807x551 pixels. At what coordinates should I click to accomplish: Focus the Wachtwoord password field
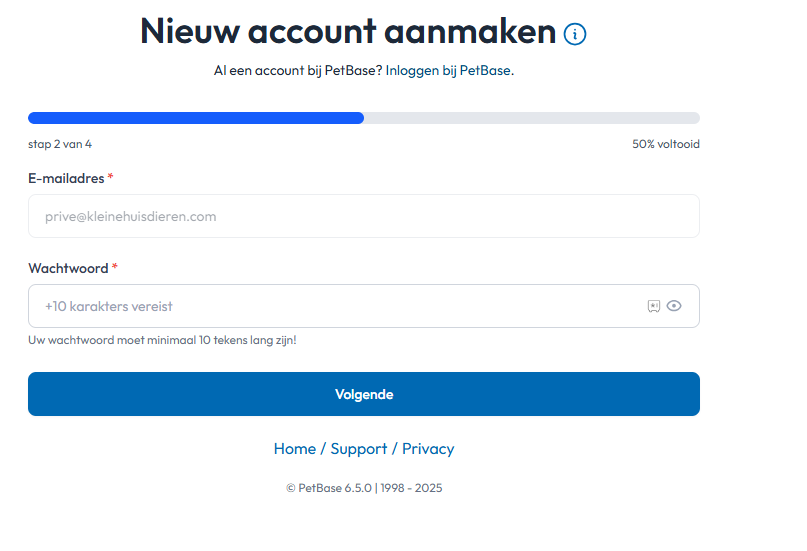coord(330,306)
